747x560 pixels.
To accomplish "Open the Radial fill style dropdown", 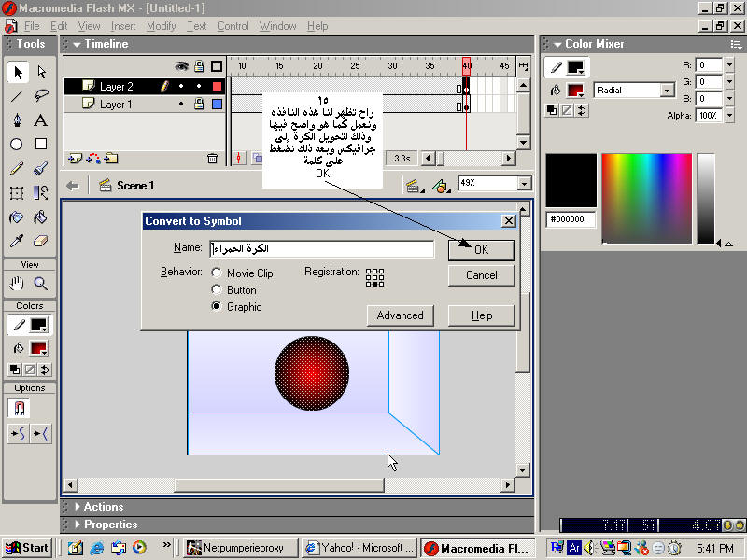I will (668, 90).
